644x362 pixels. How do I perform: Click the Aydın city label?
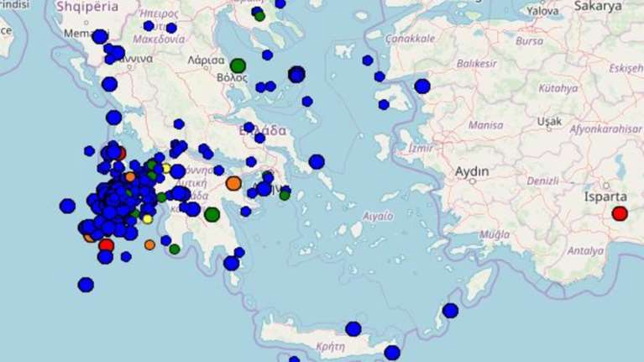[472, 171]
